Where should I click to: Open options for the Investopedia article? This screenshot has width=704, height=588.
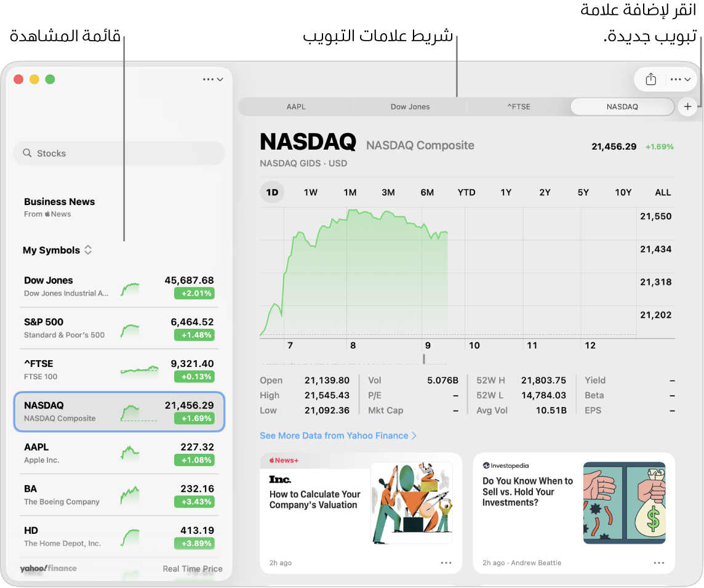click(x=658, y=563)
